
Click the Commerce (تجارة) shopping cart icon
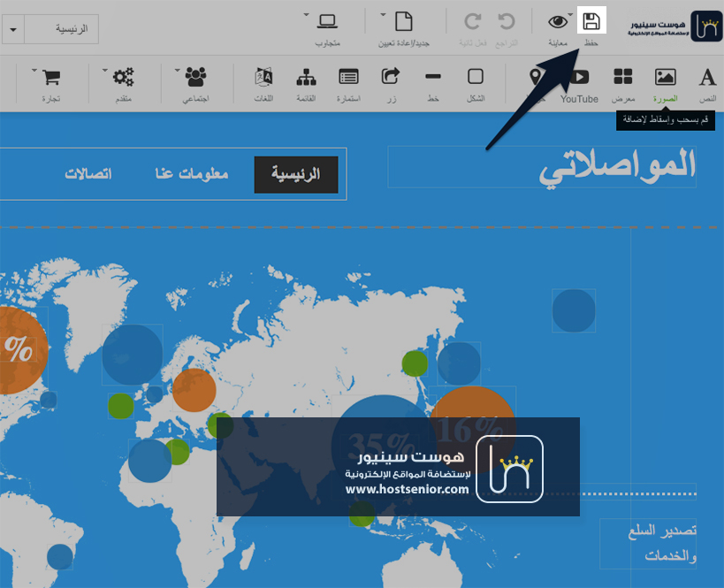click(51, 77)
